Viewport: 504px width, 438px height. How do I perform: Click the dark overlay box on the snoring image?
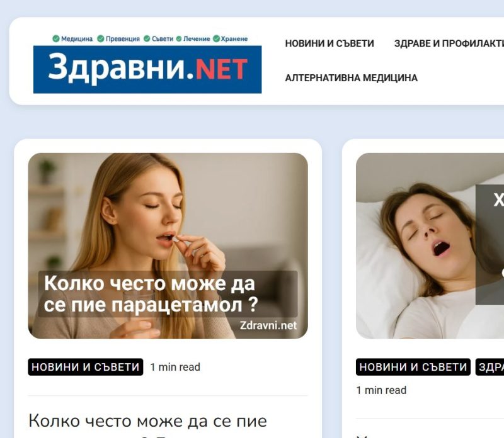coord(490,245)
